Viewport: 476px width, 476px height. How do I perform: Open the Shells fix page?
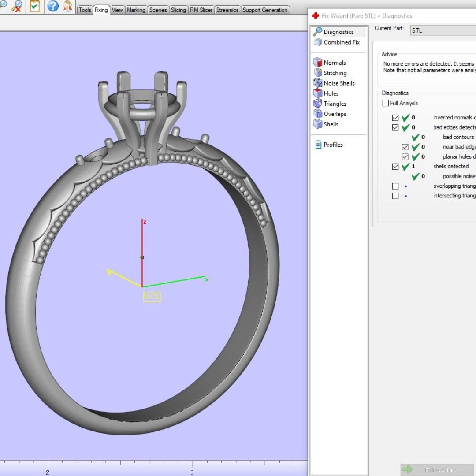coord(331,124)
